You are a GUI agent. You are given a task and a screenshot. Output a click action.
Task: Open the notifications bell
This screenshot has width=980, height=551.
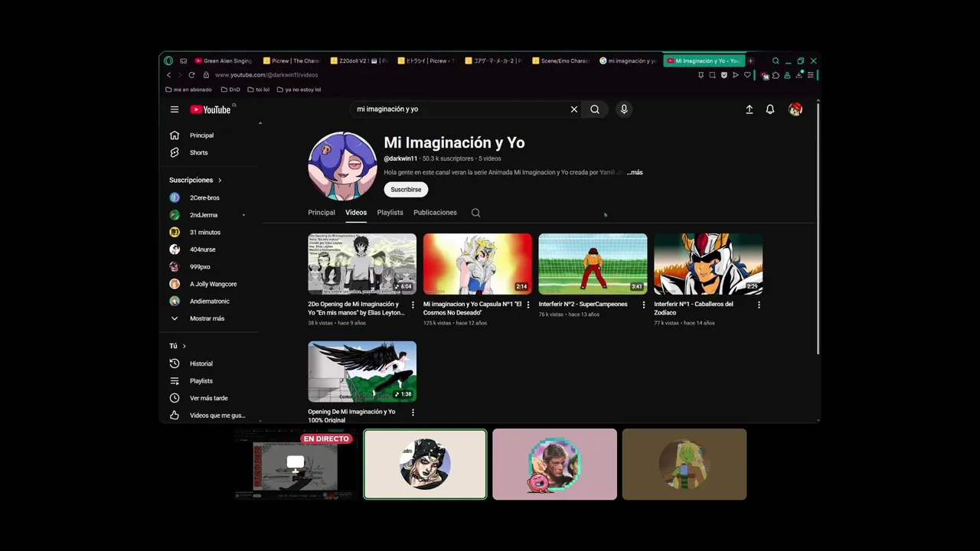coord(770,109)
